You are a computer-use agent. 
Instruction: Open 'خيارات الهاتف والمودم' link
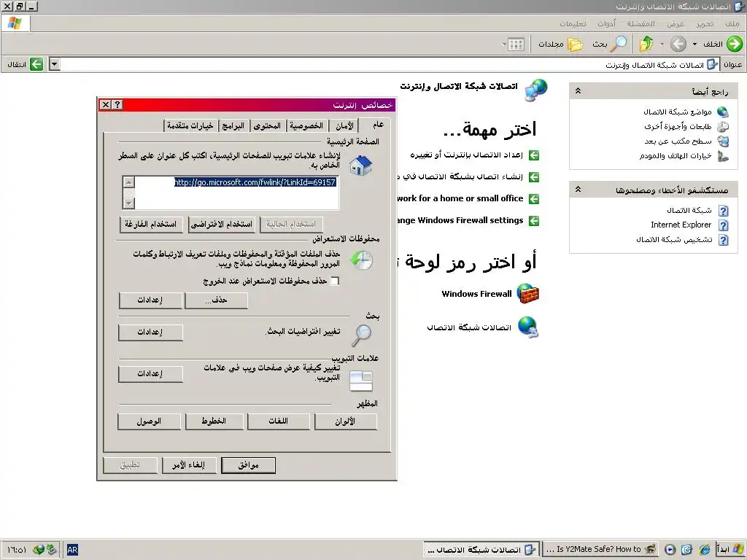[676, 156]
